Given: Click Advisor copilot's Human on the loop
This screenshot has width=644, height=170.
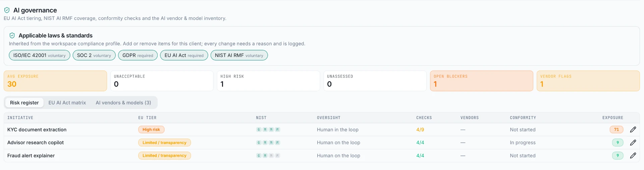Looking at the screenshot, I should click(x=338, y=143).
